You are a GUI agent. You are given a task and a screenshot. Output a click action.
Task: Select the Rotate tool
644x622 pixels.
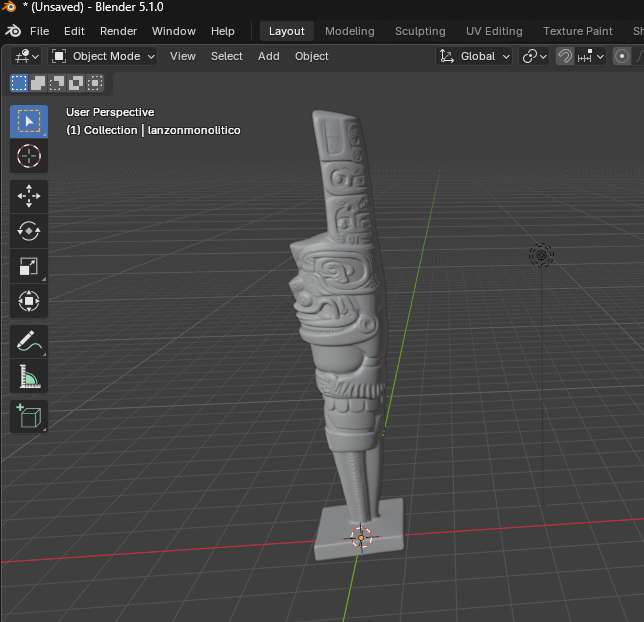pos(29,231)
